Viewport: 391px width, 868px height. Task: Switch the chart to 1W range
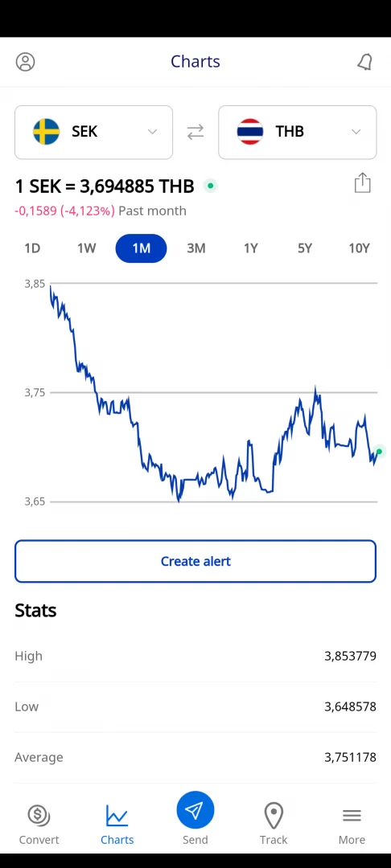[x=86, y=248]
